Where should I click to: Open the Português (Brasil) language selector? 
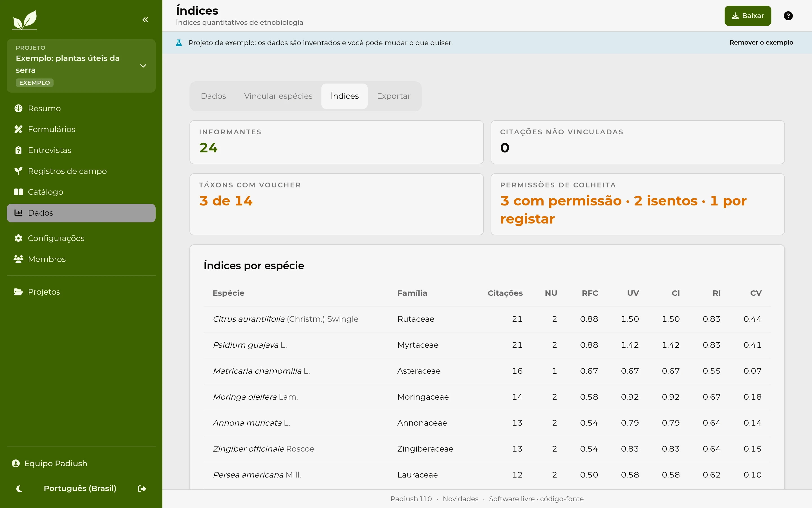click(80, 488)
